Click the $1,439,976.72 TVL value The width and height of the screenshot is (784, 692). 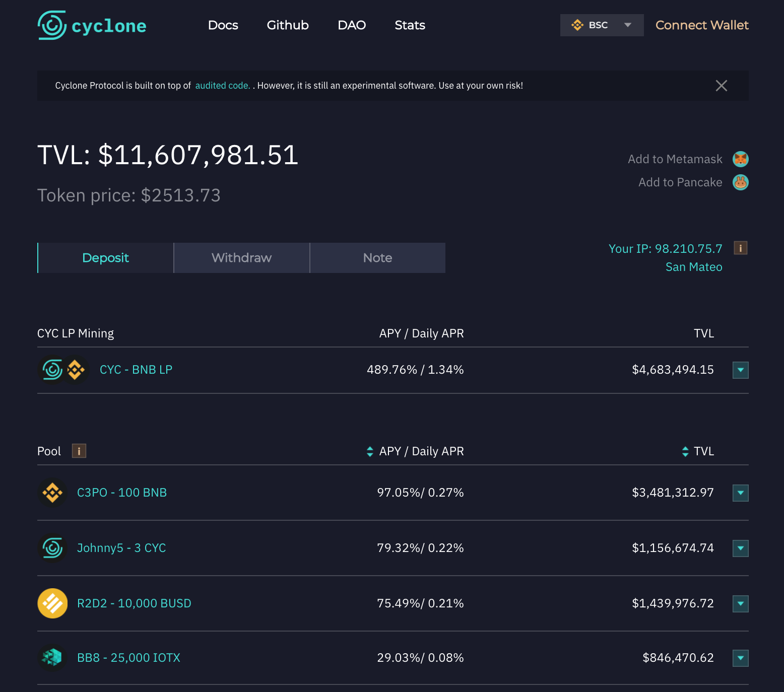pyautogui.click(x=673, y=603)
